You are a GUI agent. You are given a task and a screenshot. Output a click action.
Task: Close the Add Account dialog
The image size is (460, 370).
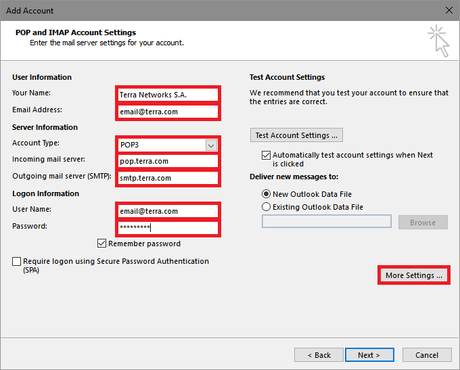[x=449, y=10]
